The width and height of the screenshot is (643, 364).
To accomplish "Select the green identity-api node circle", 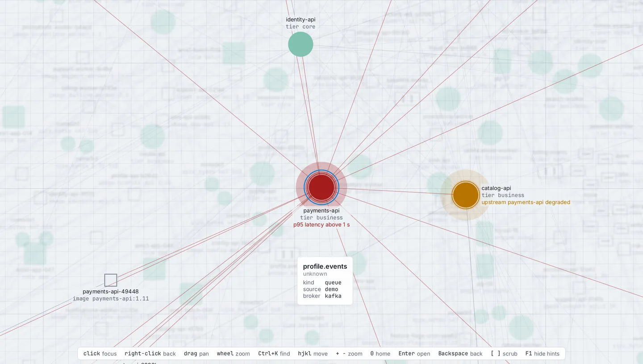I will (301, 44).
